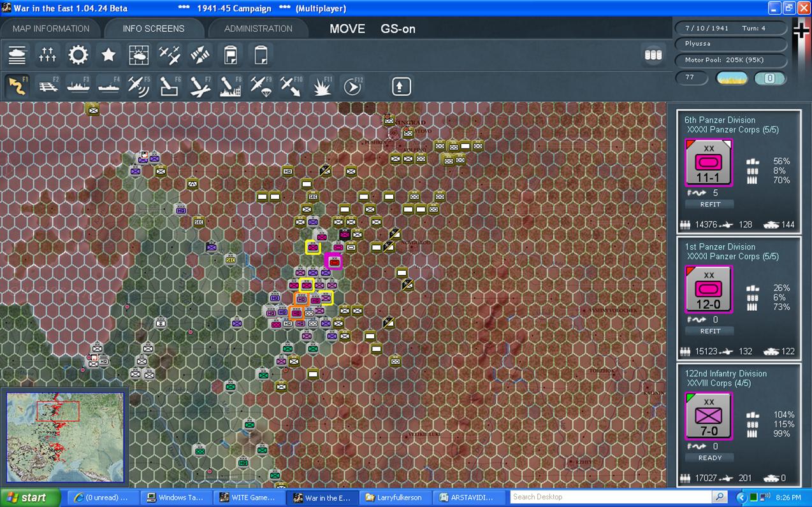Viewport: 812px width, 507px height.
Task: Toggle REFIT status for 6th Panzer Division
Action: [x=710, y=204]
